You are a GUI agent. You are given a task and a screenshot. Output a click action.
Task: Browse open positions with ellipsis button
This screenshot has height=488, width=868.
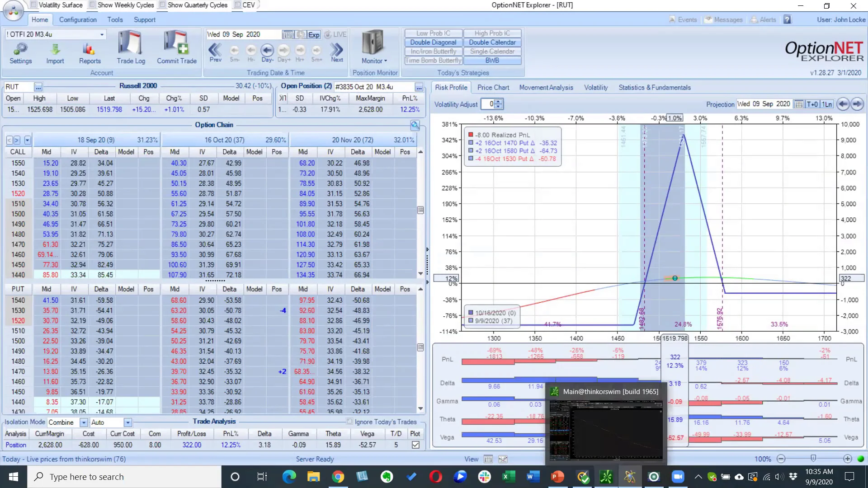pos(419,87)
